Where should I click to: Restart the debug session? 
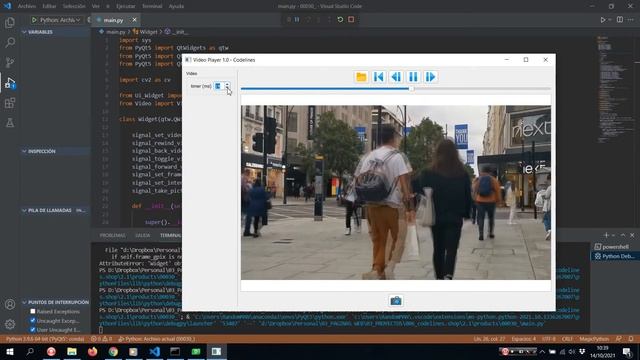pyautogui.click(x=340, y=20)
